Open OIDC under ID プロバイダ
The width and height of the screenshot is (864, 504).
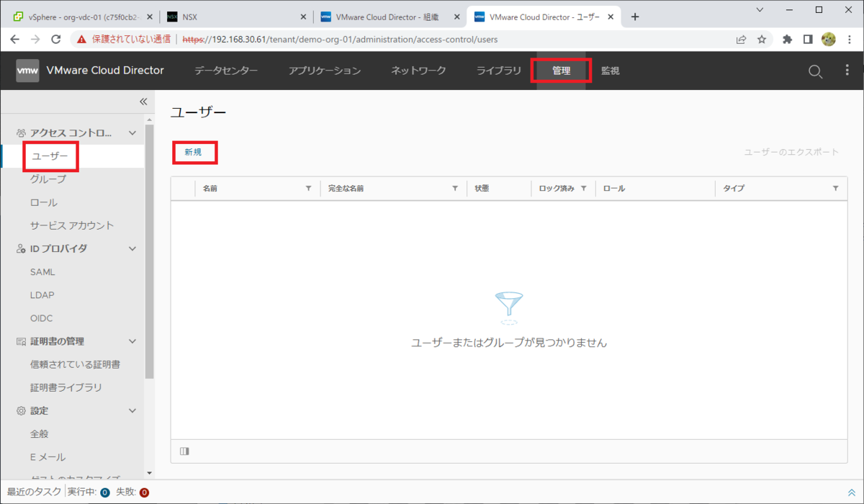41,318
